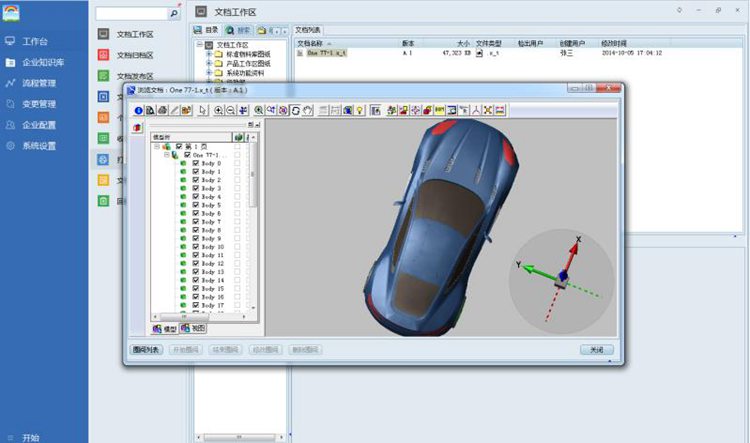Expand the 标准物料库图纸 folder
The height and width of the screenshot is (443, 750).
[209, 55]
